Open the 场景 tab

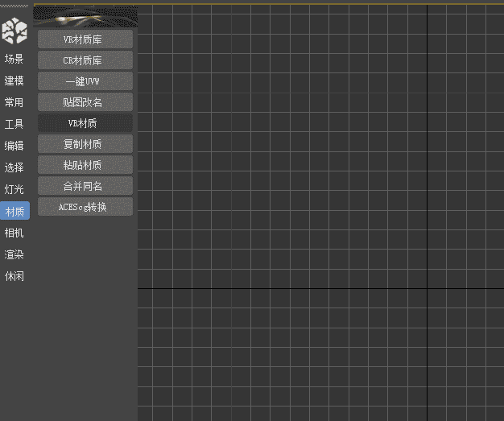pos(14,59)
